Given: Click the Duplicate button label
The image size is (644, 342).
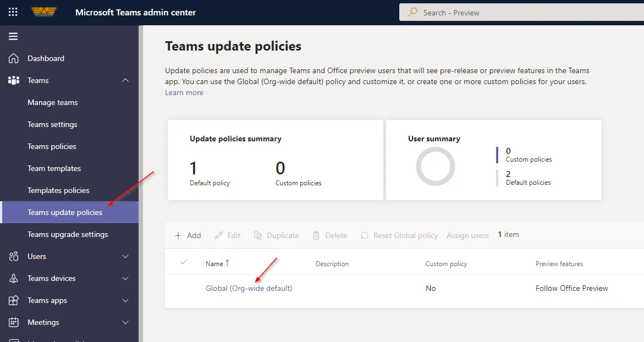Looking at the screenshot, I should click(x=283, y=235).
